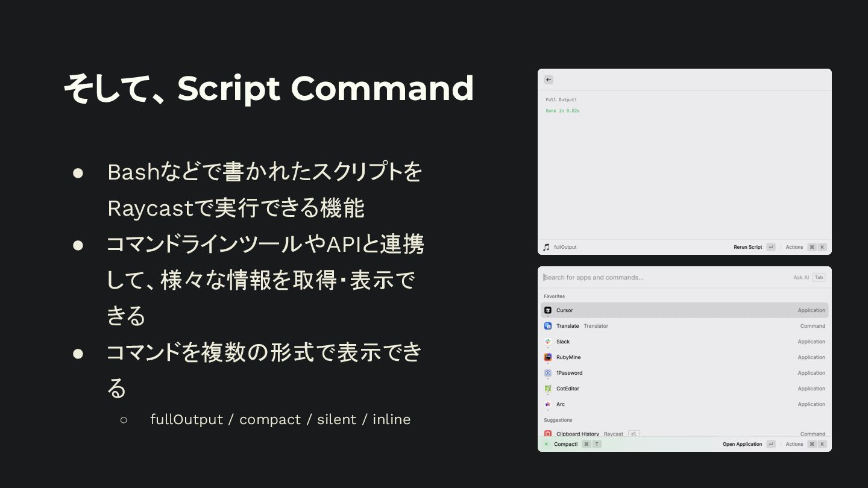Image resolution: width=868 pixels, height=488 pixels.
Task: Click the Application label in the Slack row
Action: coord(811,342)
